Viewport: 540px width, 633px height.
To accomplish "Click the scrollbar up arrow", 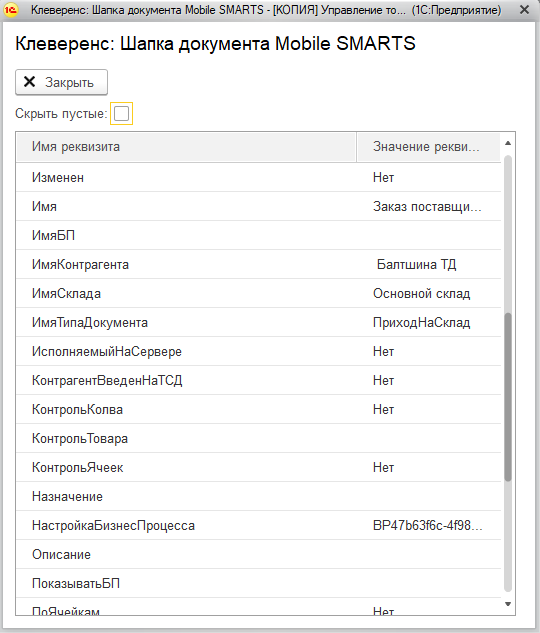I will 508,143.
